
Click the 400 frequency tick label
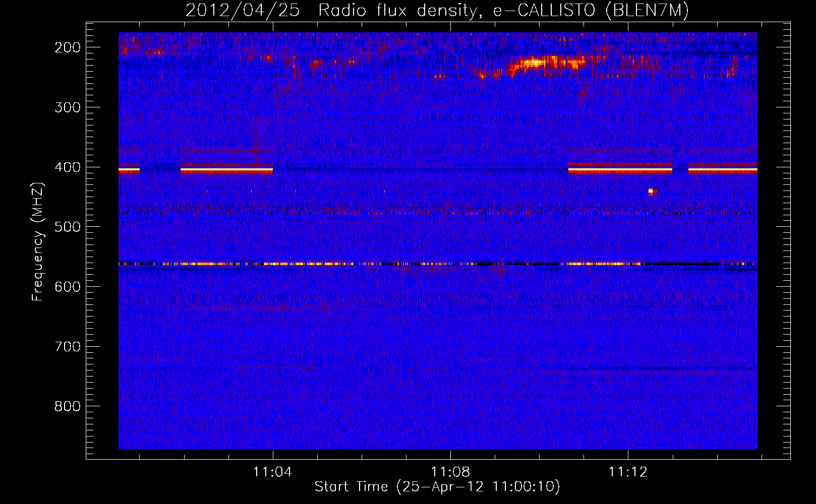point(68,167)
